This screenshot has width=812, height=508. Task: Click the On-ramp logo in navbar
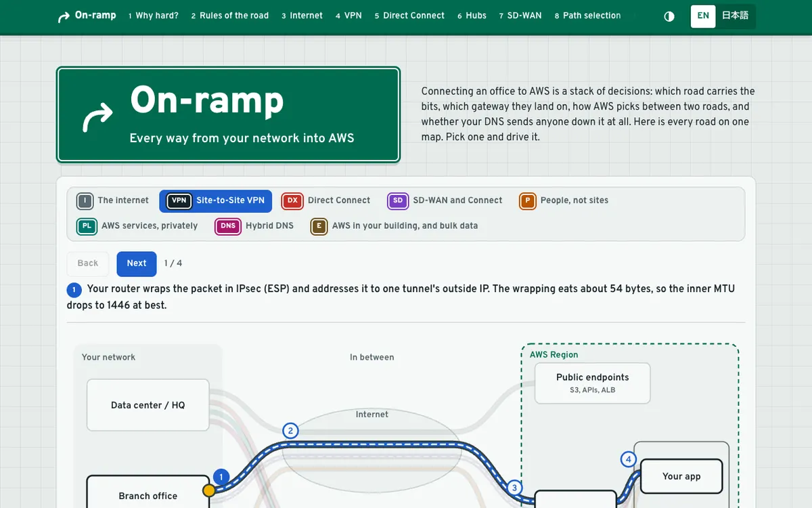[87, 16]
